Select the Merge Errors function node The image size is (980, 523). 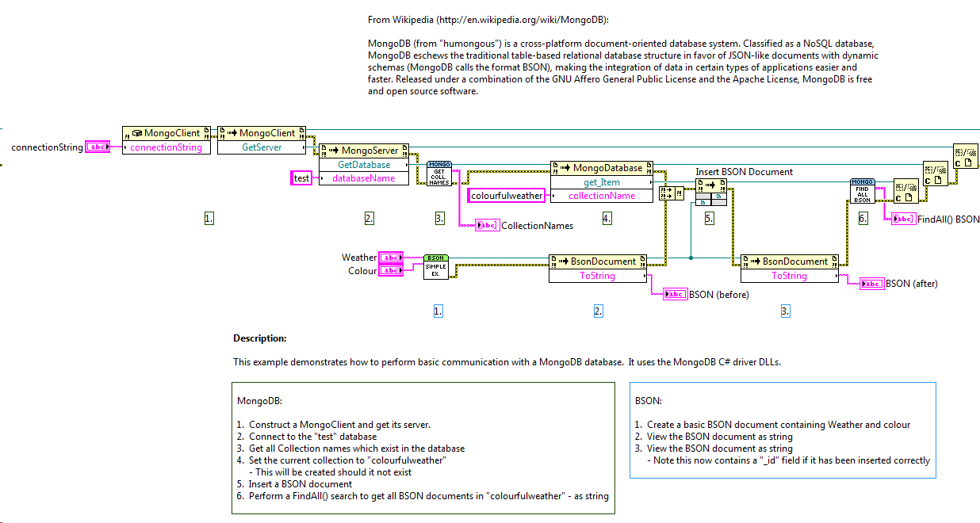(671, 194)
